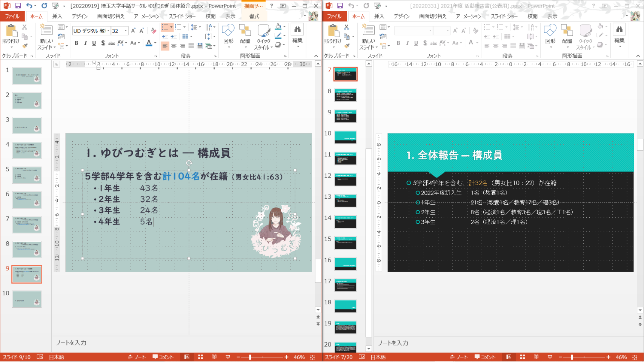Image resolution: width=644 pixels, height=362 pixels.
Task: Click the increase indent icon in left window
Action: (174, 37)
